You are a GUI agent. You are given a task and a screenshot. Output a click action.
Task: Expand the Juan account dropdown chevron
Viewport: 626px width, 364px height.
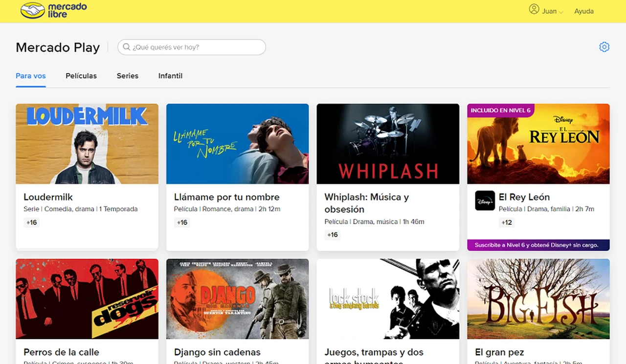tap(561, 12)
